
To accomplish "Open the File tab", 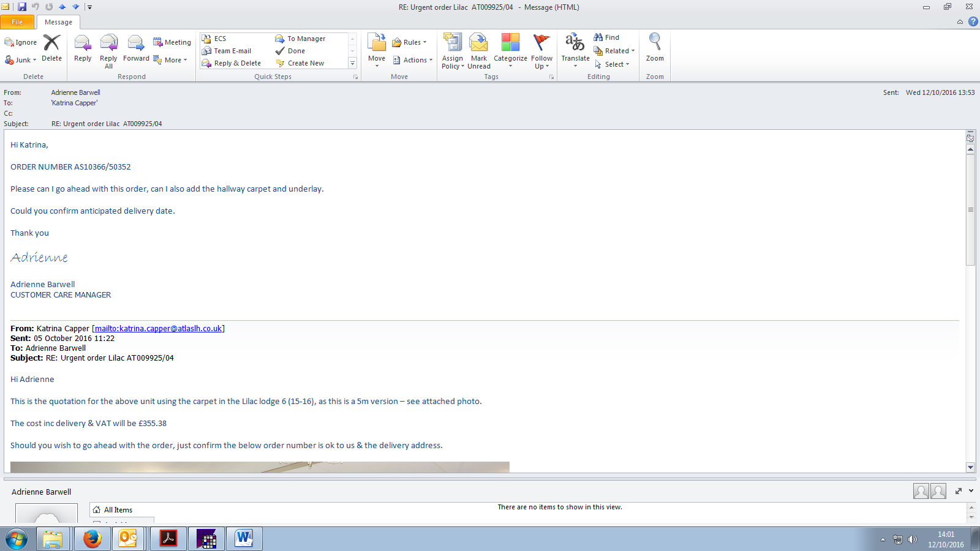I will click(x=17, y=22).
